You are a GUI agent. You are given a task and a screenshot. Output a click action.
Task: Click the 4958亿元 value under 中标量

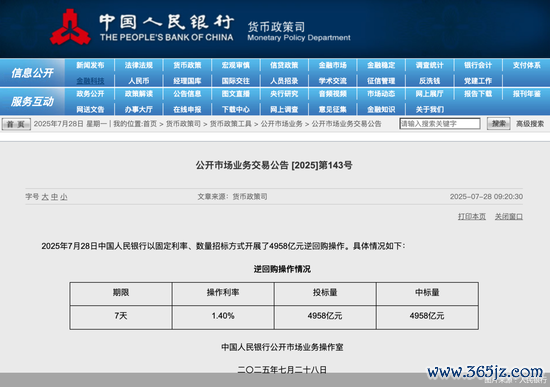(x=427, y=316)
